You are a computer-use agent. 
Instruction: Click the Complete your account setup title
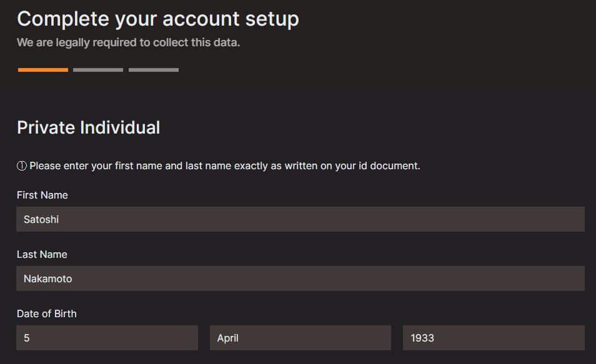(x=157, y=19)
